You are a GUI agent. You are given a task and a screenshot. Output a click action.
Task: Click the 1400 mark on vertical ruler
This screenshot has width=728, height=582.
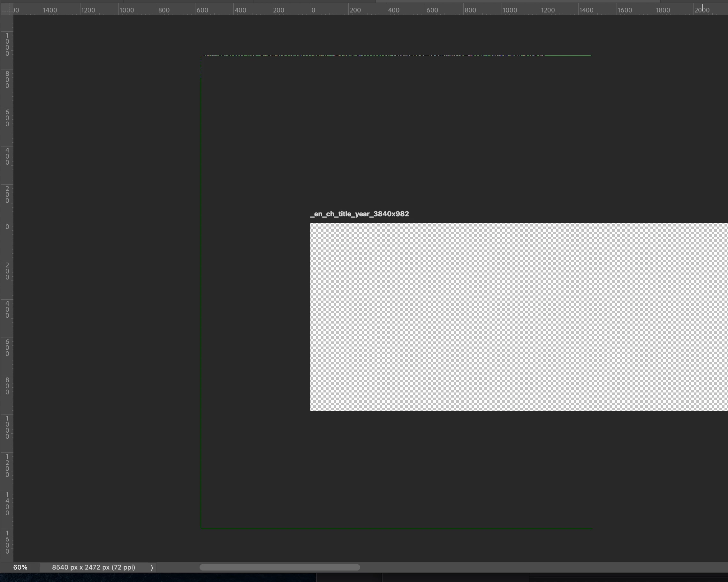click(x=7, y=504)
